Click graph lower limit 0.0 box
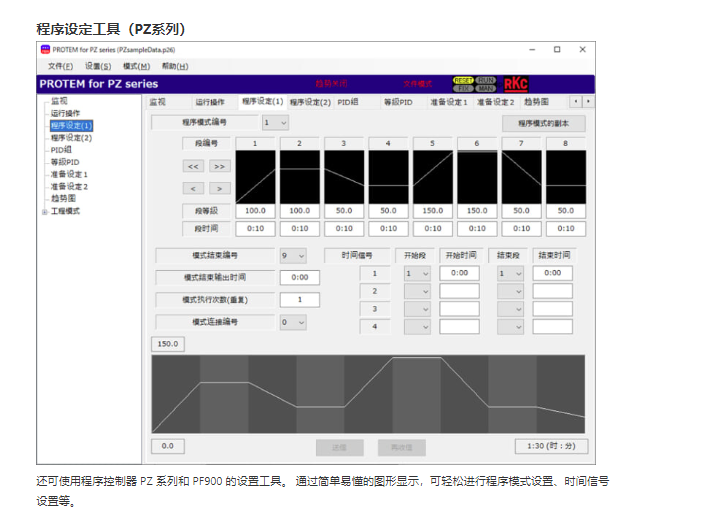702x520 pixels. (167, 446)
